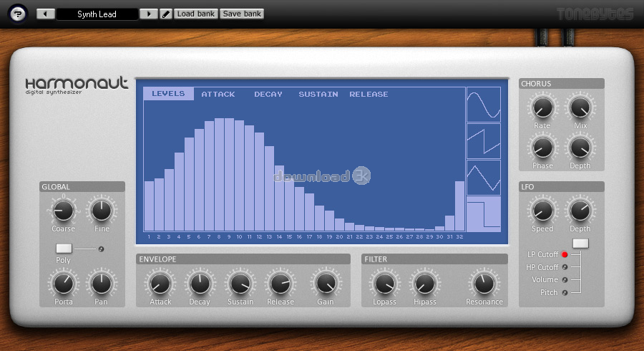Select the triangle waveform icon

(x=484, y=178)
